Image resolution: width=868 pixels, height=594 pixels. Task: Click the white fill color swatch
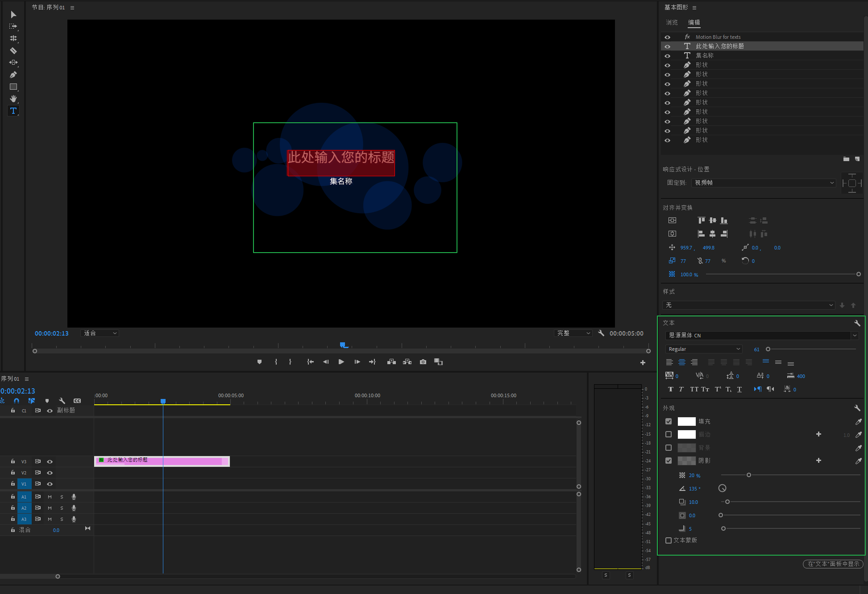point(686,421)
